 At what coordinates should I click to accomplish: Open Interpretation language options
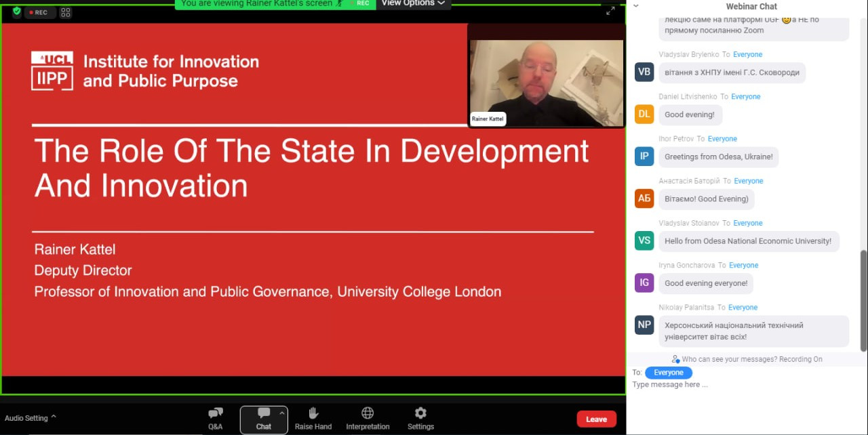(368, 419)
